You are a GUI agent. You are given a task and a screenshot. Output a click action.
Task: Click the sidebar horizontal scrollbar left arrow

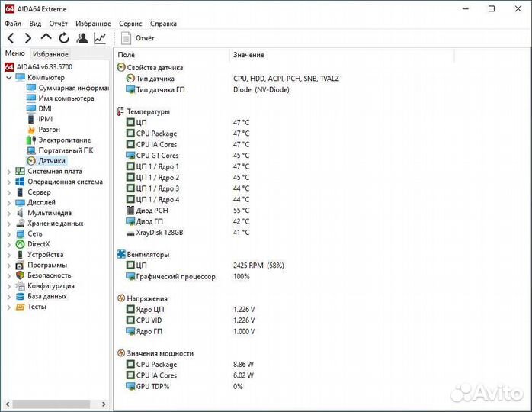point(8,404)
